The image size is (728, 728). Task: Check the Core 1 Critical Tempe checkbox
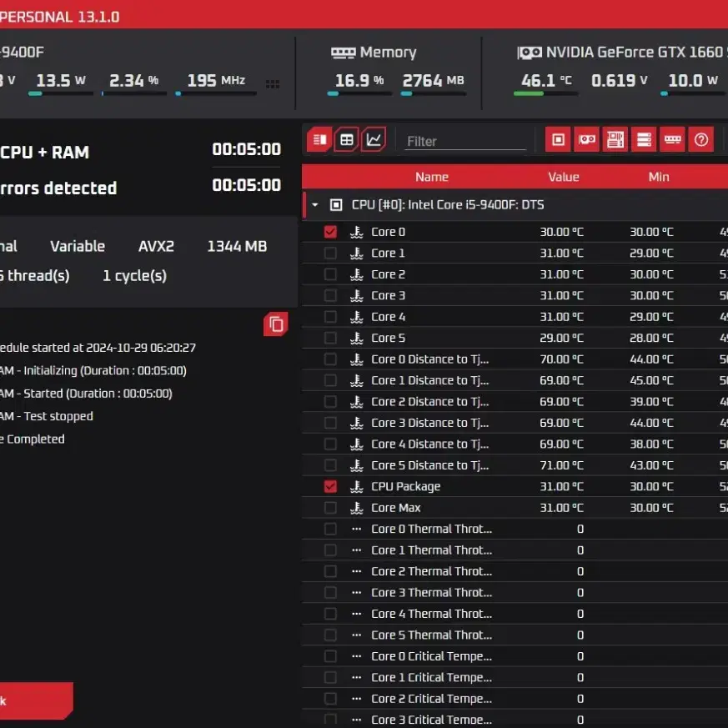pyautogui.click(x=330, y=677)
